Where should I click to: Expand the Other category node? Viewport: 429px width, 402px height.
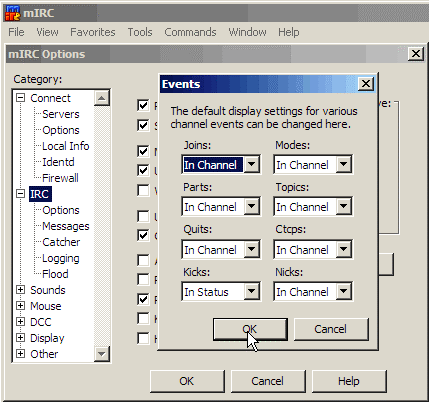pyautogui.click(x=21, y=354)
